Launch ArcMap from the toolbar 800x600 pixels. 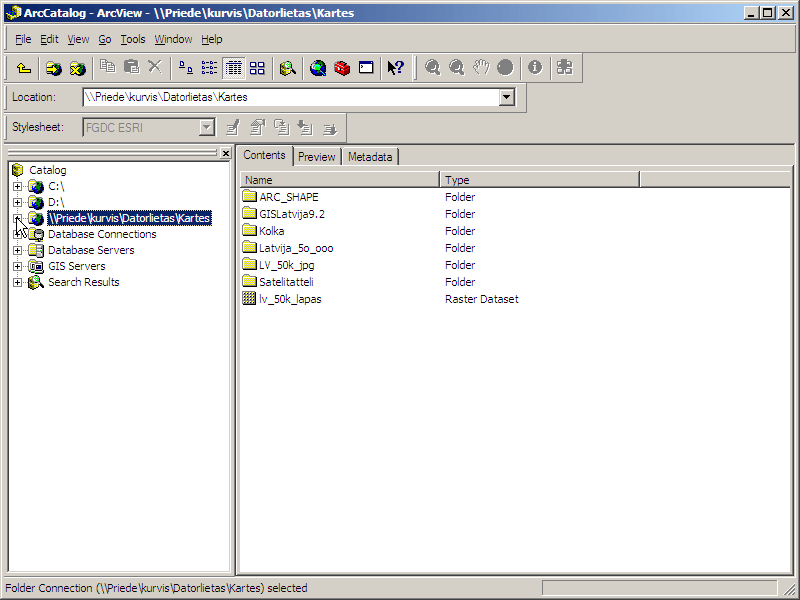tap(318, 67)
